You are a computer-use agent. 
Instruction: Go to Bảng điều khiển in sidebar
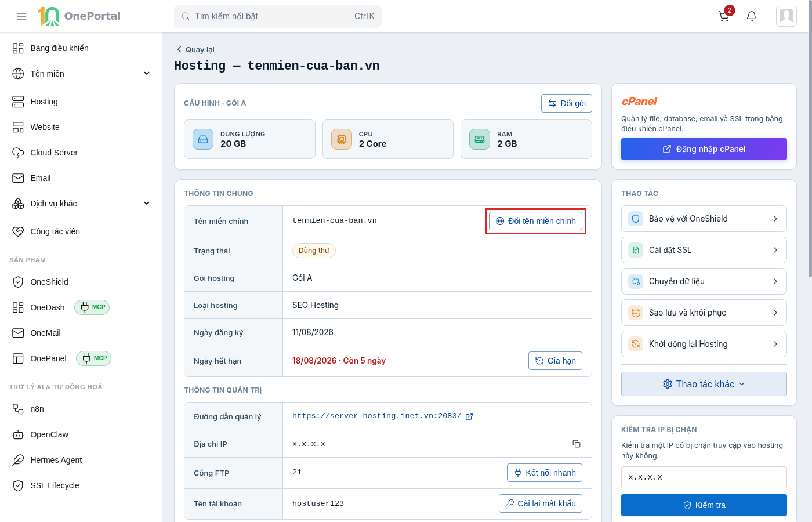click(81, 48)
